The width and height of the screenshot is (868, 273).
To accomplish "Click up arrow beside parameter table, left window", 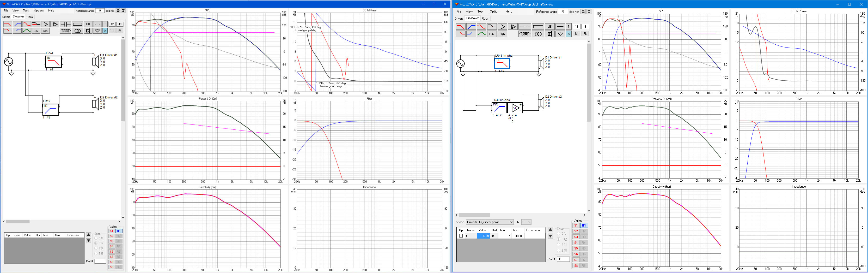I will point(89,235).
